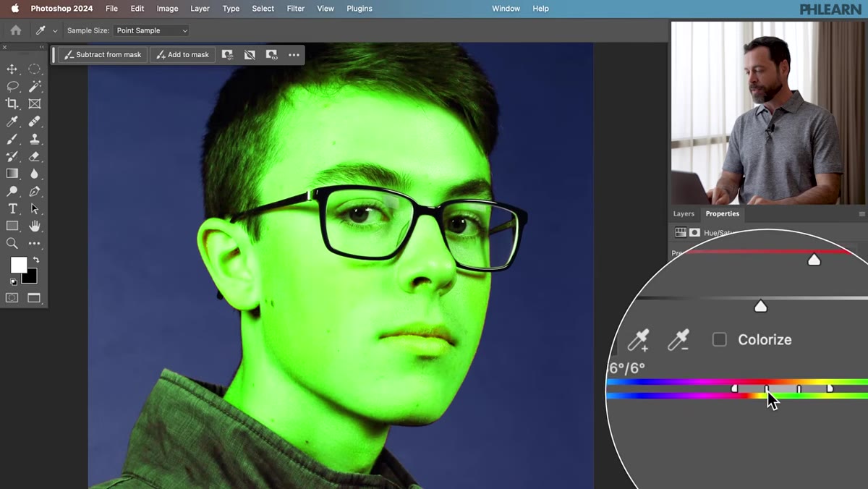Open more options on contextual task bar
The image size is (868, 489).
pyautogui.click(x=294, y=54)
